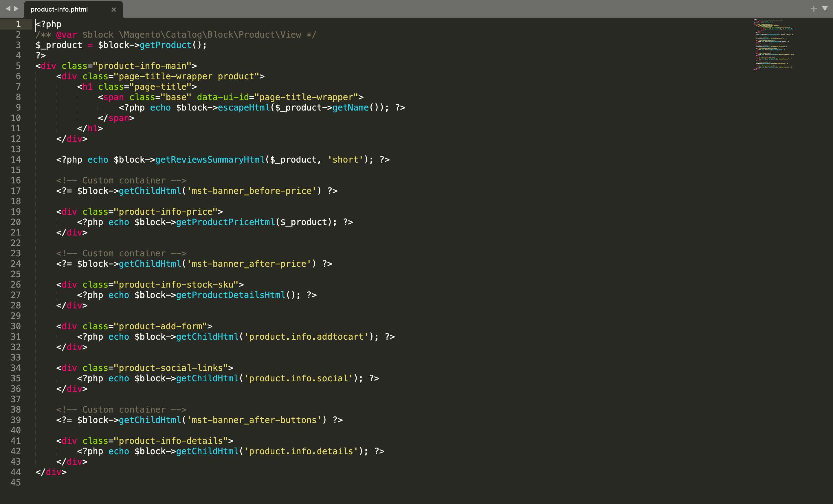The height and width of the screenshot is (504, 833).
Task: Click line number 44 in gutter
Action: pos(16,472)
